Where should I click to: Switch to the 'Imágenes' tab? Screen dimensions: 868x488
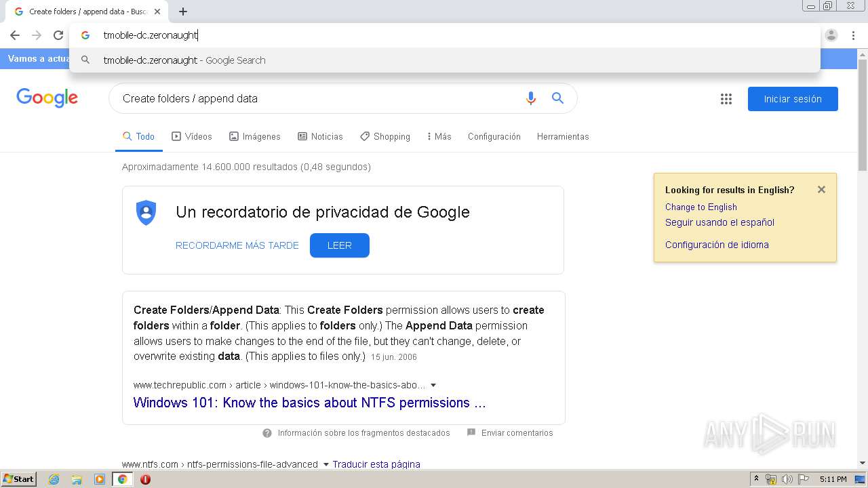255,136
